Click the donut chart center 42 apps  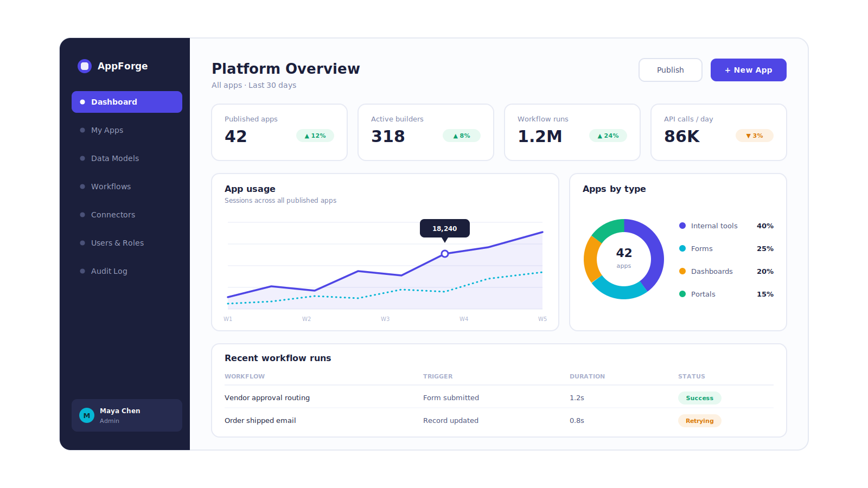tap(624, 258)
